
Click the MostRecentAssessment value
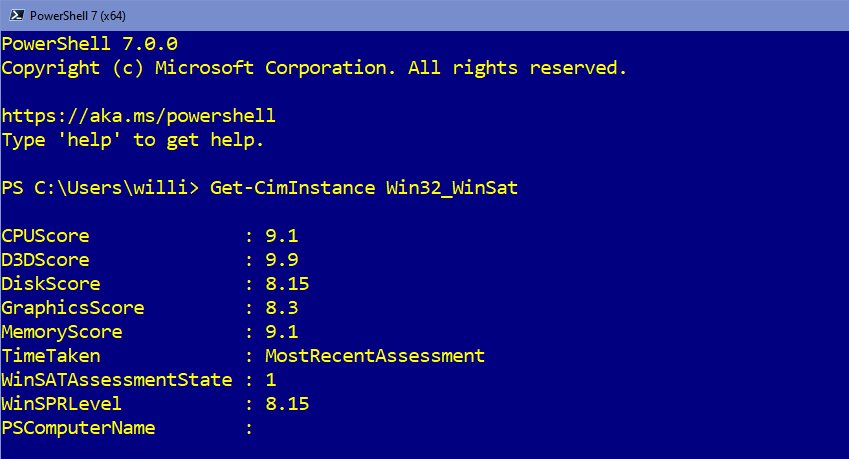(375, 356)
